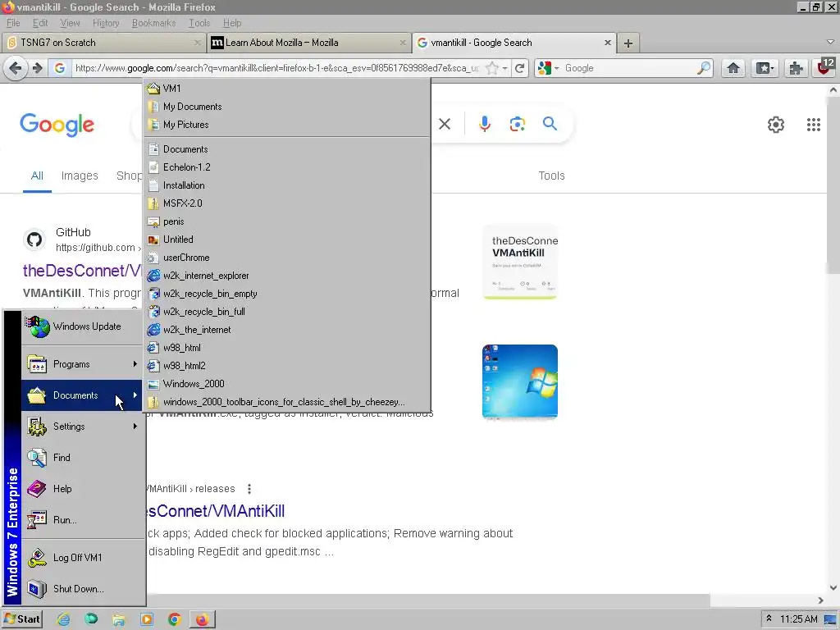Screen dimensions: 840x630
Task: Go forward with the forward arrow
Action: pos(38,68)
